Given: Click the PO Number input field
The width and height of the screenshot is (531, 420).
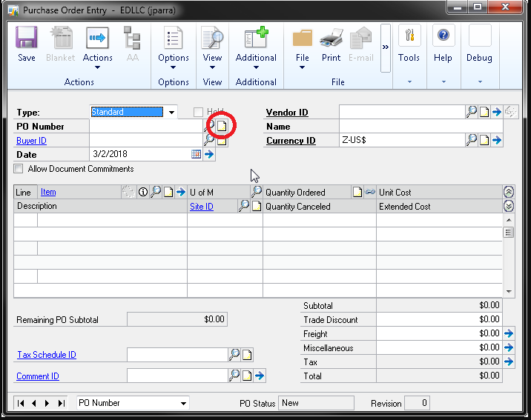Looking at the screenshot, I should 146,126.
